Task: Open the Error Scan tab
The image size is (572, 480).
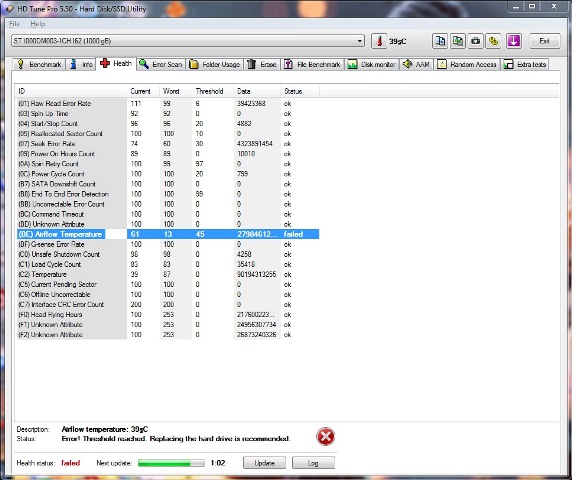Action: [x=161, y=65]
